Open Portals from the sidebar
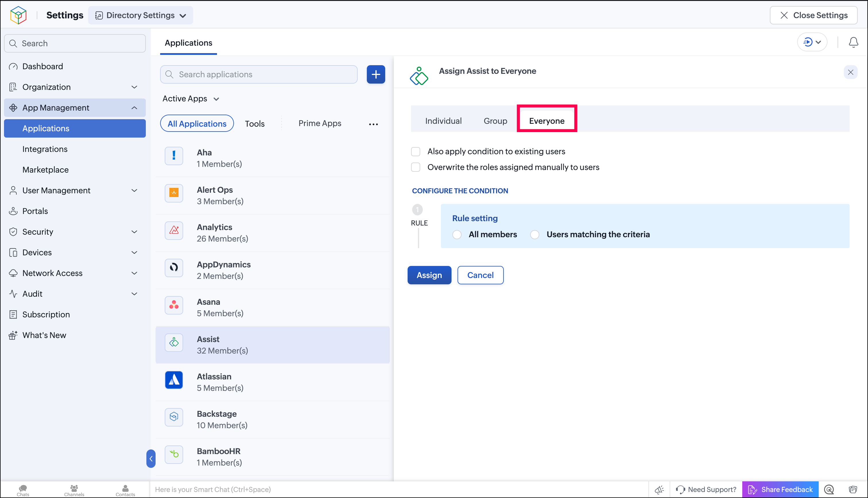 (75, 211)
